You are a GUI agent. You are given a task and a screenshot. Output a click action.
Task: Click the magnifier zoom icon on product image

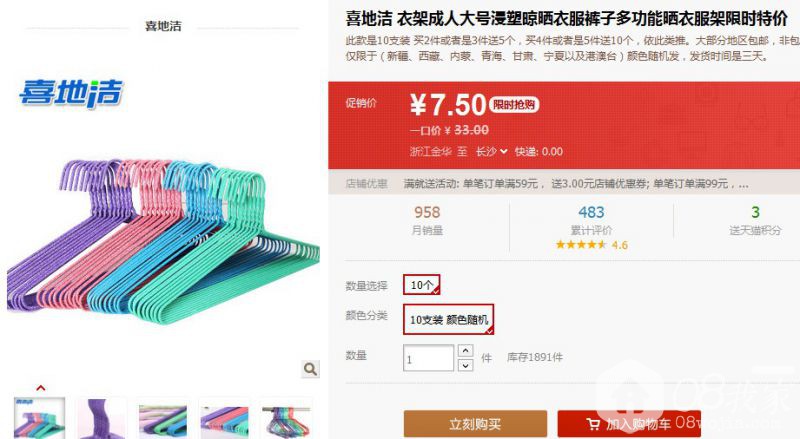(x=310, y=369)
